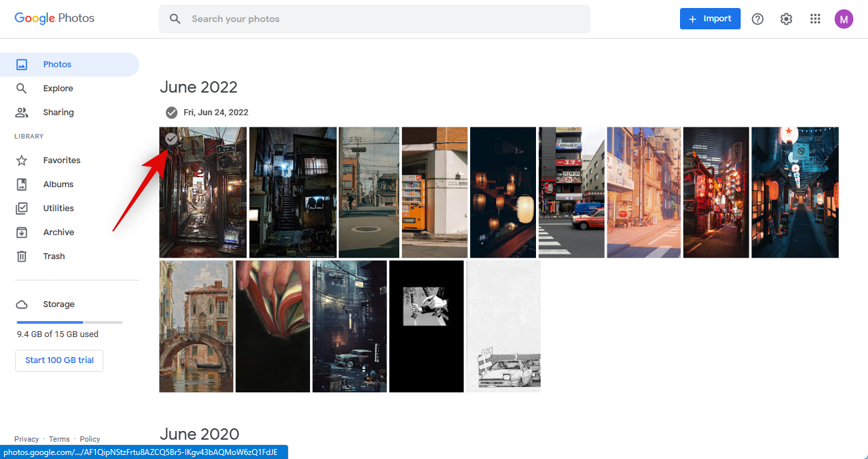The image size is (868, 459).
Task: Click the Favorites star icon
Action: pos(22,161)
